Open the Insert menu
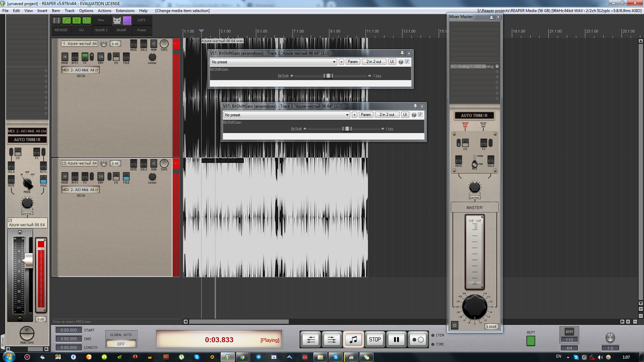Image resolution: width=644 pixels, height=362 pixels. [42, 11]
